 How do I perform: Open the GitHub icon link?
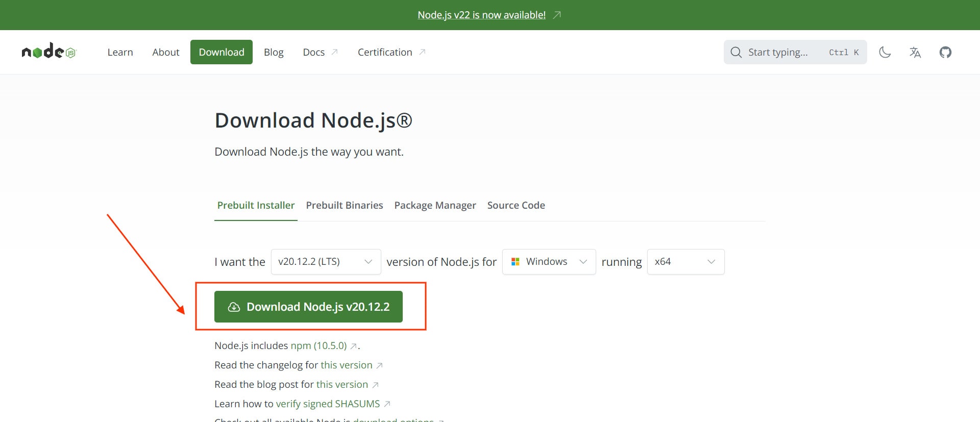point(945,52)
